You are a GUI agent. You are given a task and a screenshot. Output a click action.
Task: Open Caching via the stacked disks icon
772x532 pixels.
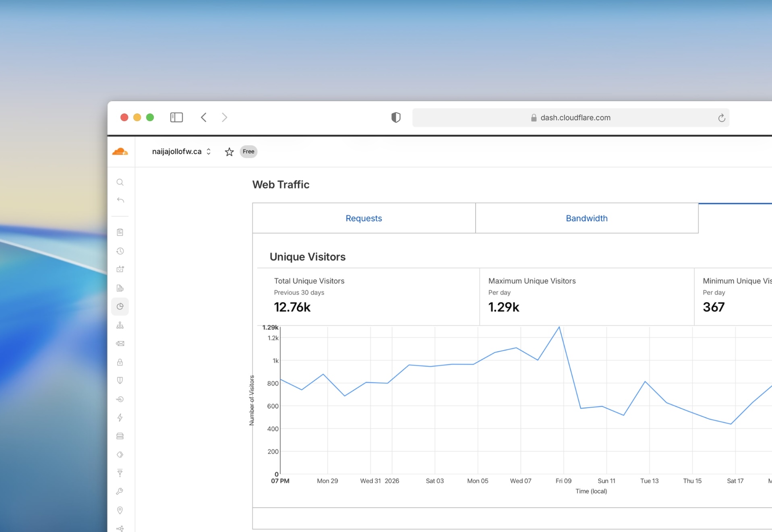pos(120,436)
